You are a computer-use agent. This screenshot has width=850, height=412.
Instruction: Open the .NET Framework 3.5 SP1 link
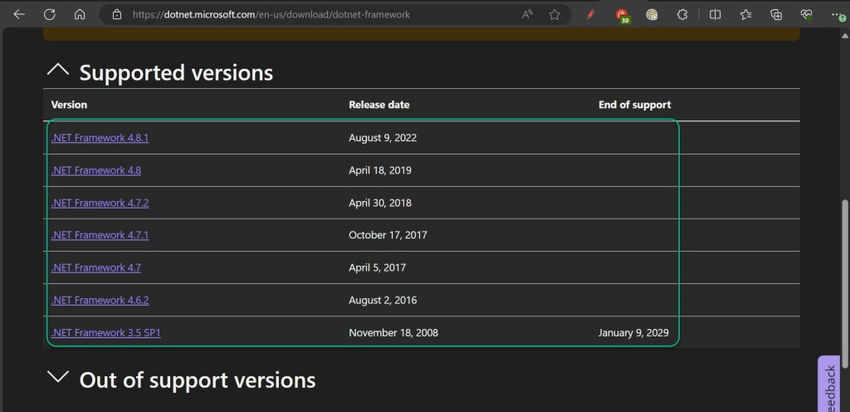coord(106,333)
